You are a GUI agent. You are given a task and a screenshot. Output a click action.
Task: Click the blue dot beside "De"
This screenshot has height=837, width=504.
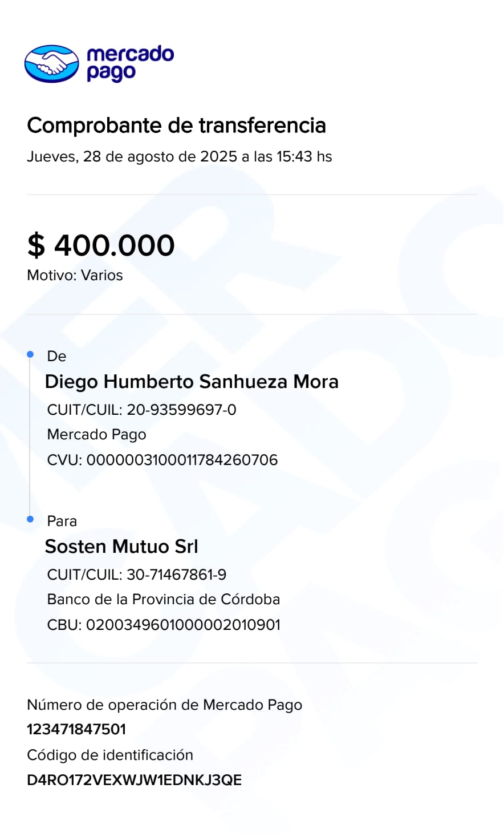[31, 354]
